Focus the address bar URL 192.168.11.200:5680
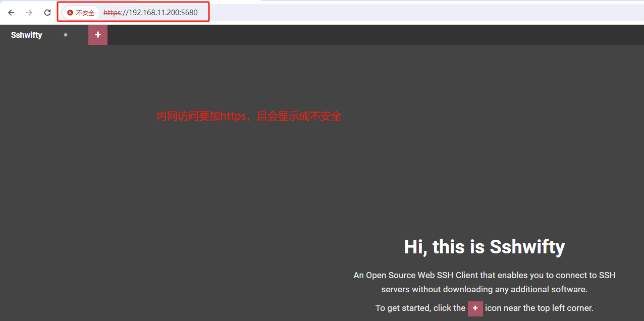 pos(150,13)
